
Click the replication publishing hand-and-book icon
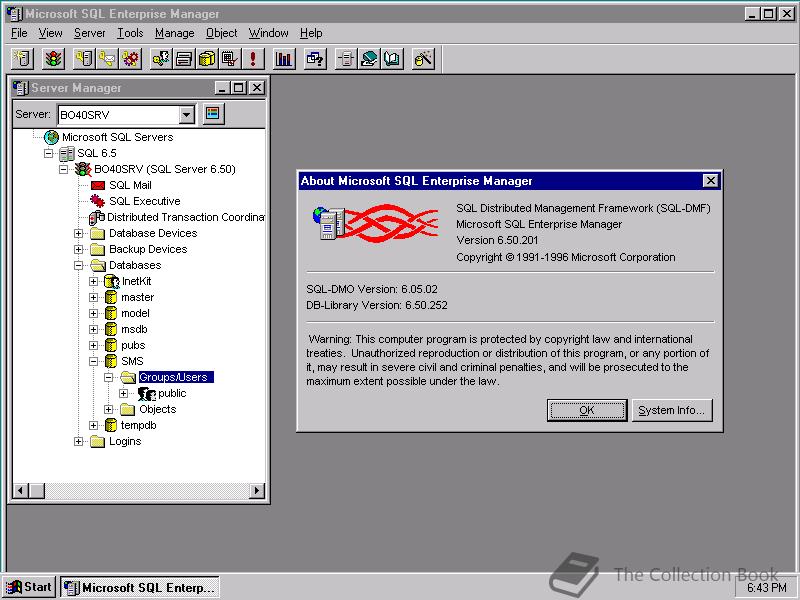click(x=369, y=59)
